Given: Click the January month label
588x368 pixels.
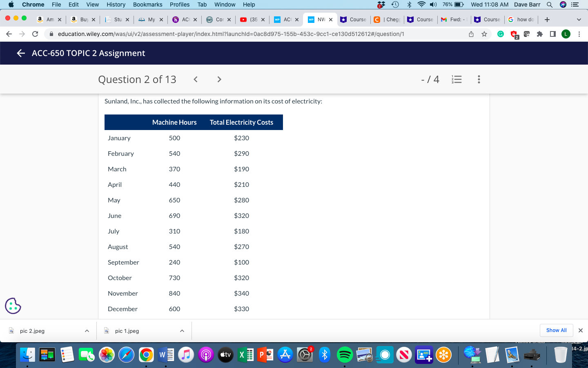Looking at the screenshot, I should tap(119, 138).
